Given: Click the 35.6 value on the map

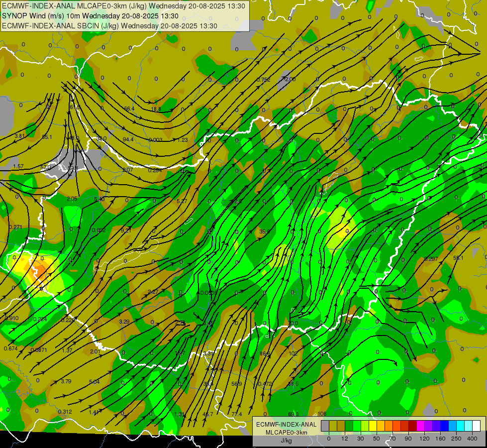Looking at the screenshot, I should (x=264, y=231).
